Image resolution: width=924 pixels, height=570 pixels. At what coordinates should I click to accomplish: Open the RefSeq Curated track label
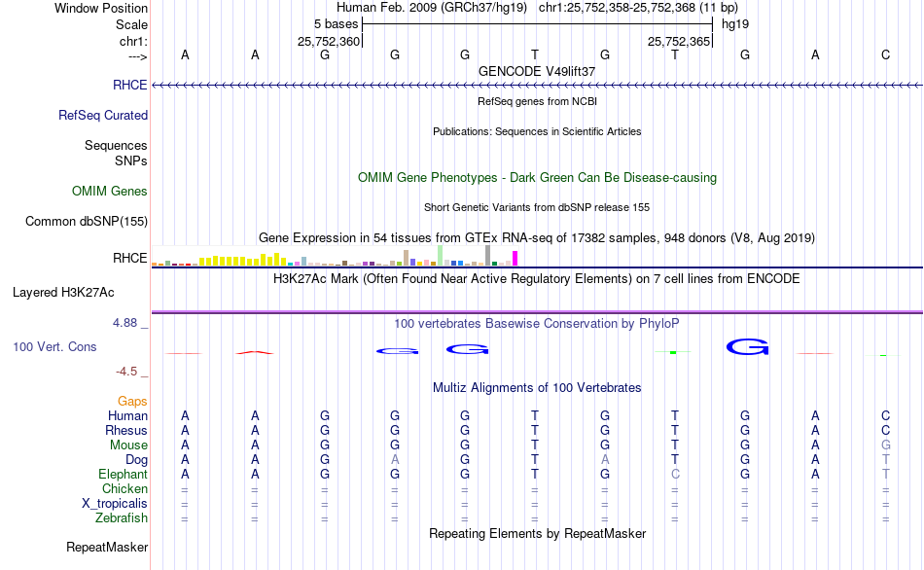click(x=102, y=115)
